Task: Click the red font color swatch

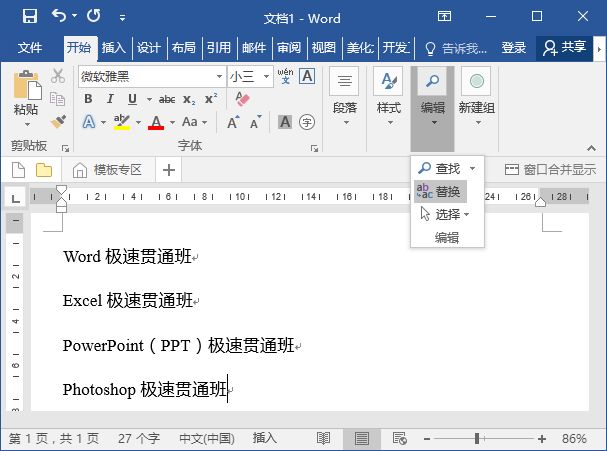Action: [156, 122]
